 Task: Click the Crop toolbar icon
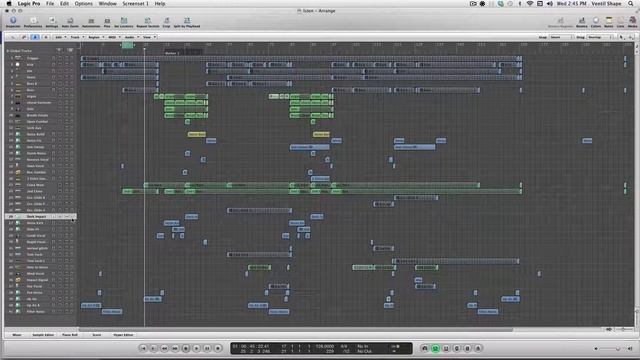[x=167, y=21]
